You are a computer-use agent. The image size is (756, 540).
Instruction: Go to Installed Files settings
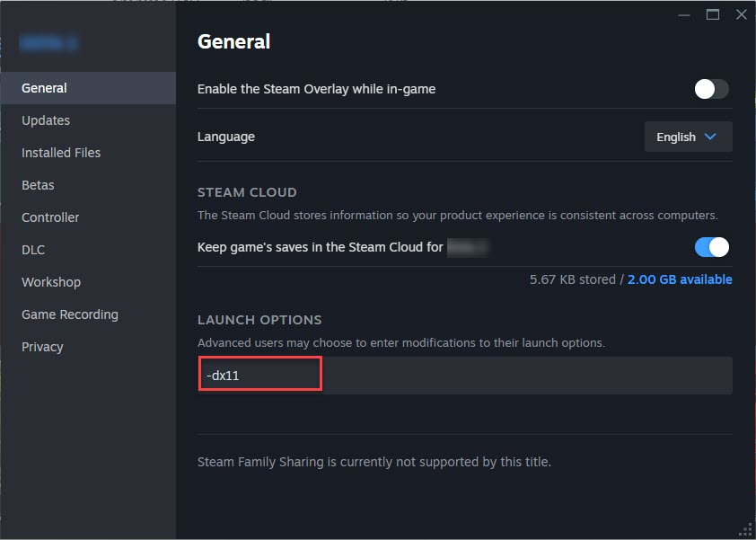(61, 153)
